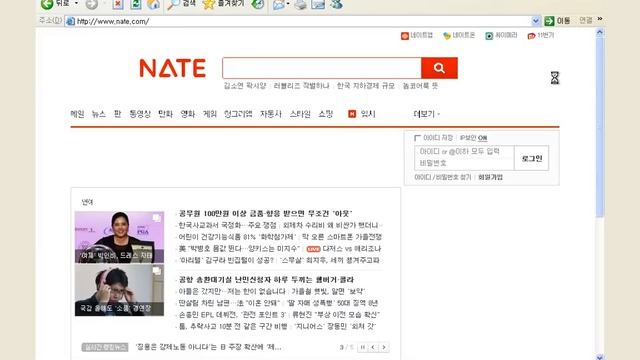Image resolution: width=640 pixels, height=360 pixels.
Task: Open the 동영상 nav tab
Action: [140, 114]
